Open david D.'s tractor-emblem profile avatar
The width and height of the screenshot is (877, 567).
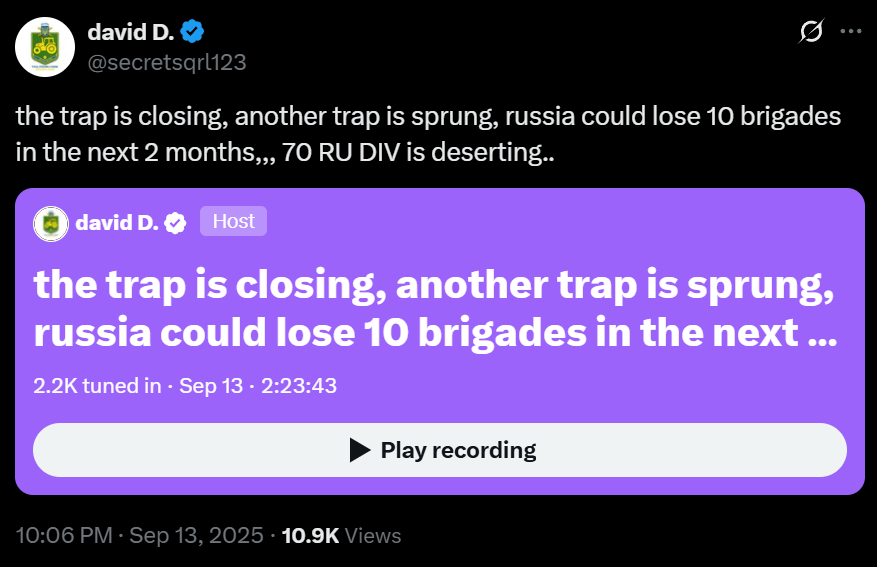click(x=45, y=47)
